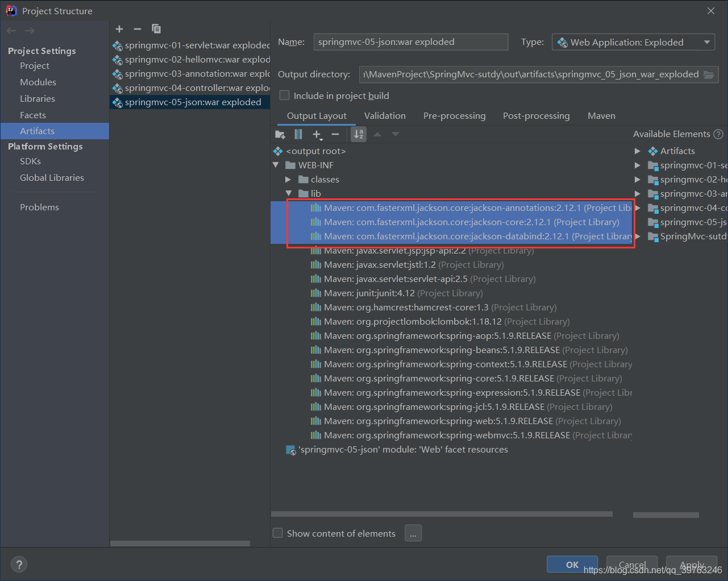728x581 pixels.
Task: Go back with the left arrow
Action: (x=11, y=31)
